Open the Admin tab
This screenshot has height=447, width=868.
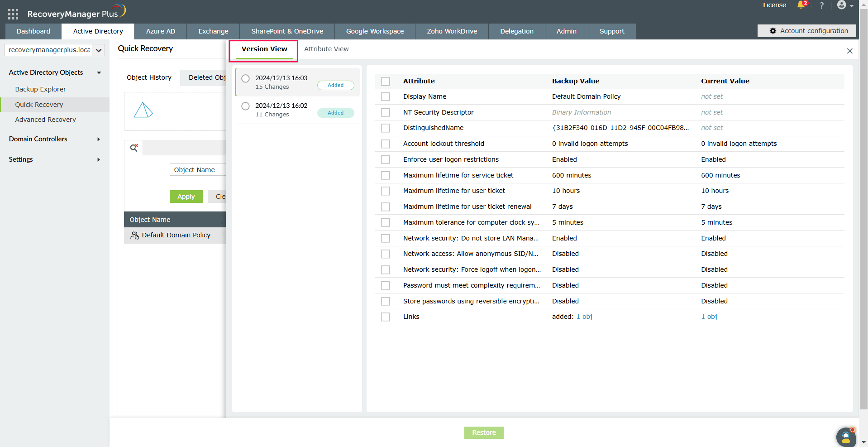[x=567, y=31]
